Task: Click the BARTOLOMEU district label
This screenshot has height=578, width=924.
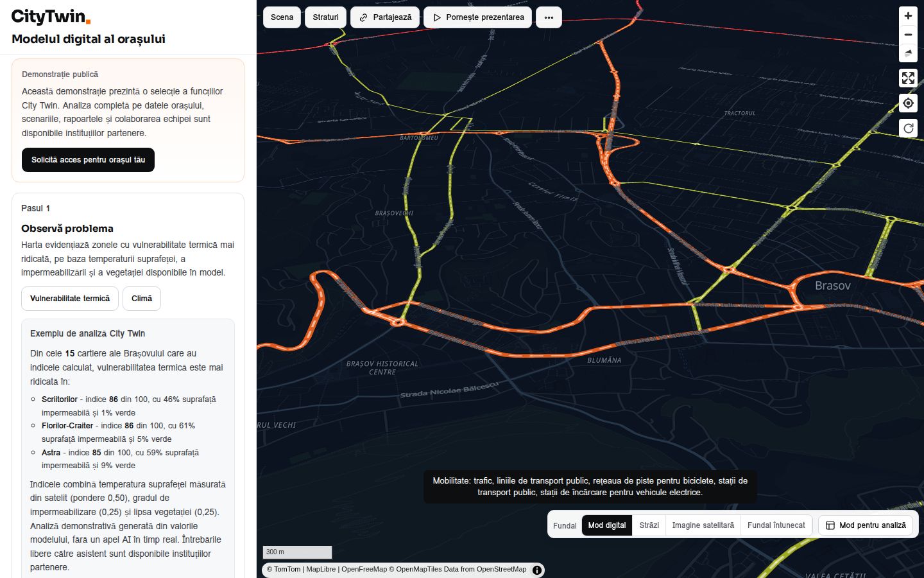Action: pyautogui.click(x=419, y=138)
